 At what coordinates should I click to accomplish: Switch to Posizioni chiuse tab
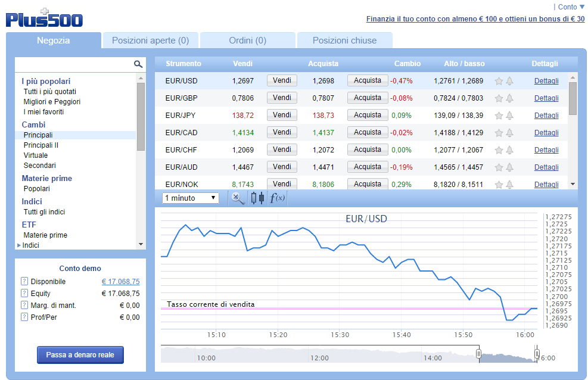(344, 41)
